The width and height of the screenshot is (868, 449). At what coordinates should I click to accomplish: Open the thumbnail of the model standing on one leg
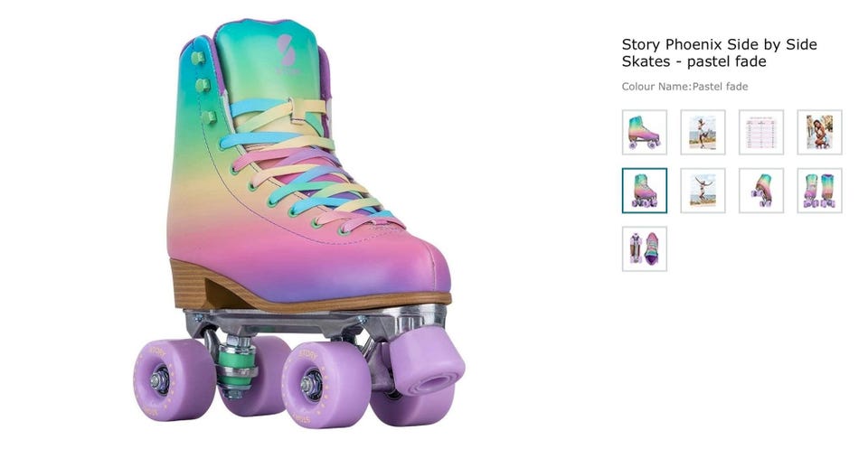703,132
